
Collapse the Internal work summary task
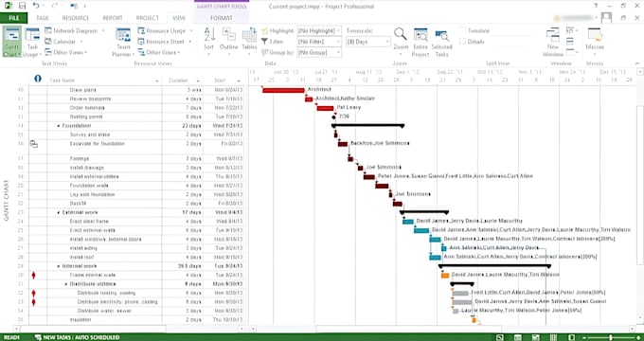coord(59,266)
